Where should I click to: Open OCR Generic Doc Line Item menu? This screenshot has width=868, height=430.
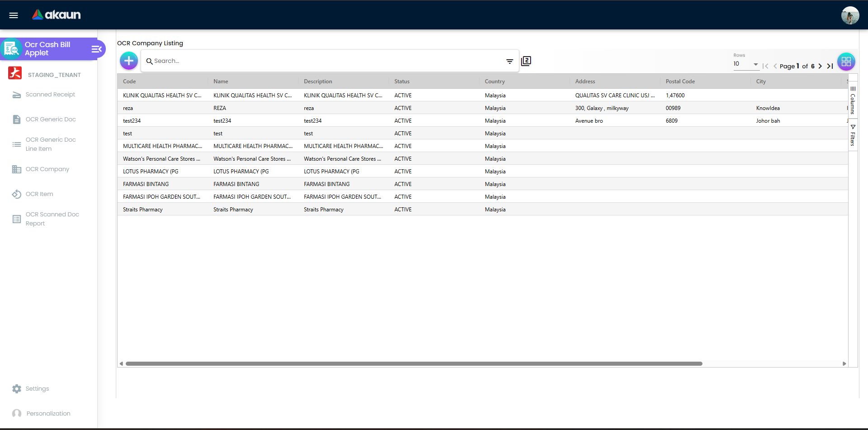(51, 144)
